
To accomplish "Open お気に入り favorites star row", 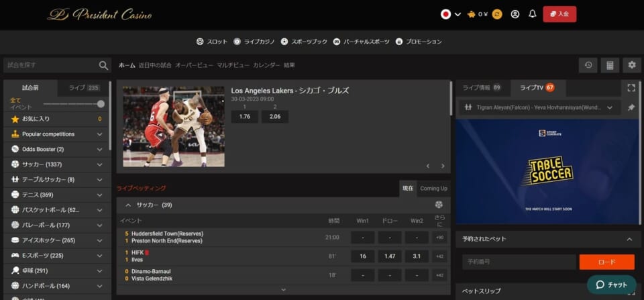I will click(56, 119).
